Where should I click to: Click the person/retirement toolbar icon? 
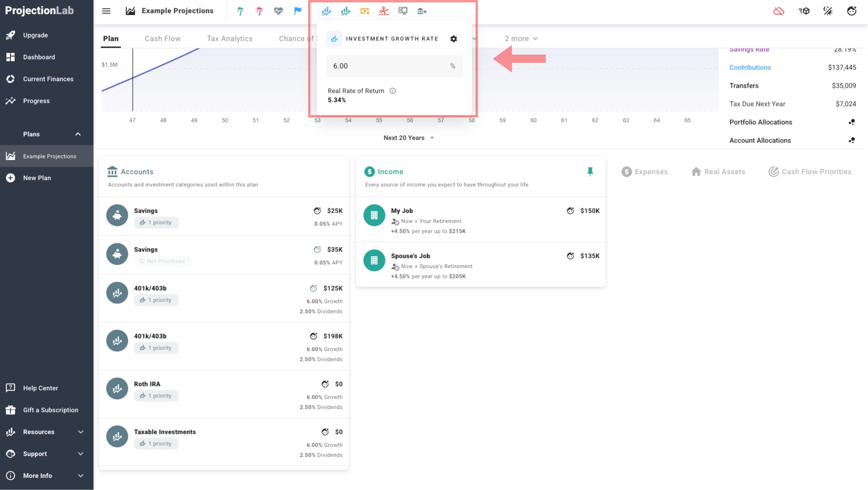click(x=383, y=11)
